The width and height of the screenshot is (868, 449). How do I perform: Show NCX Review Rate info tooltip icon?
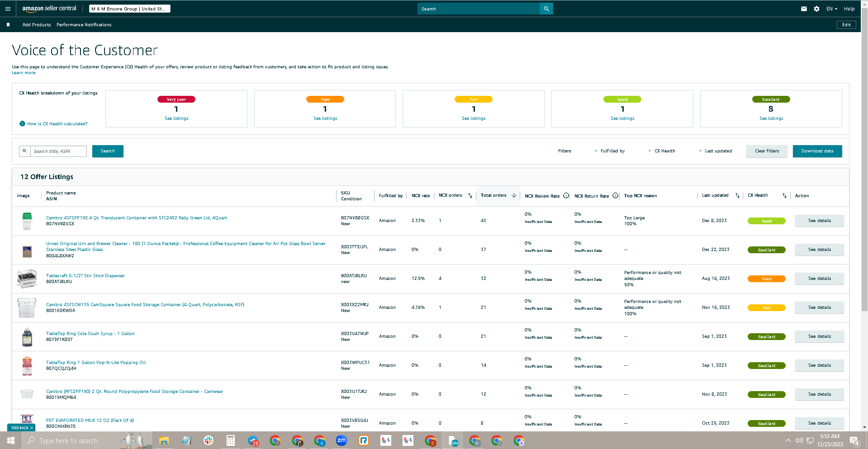click(x=566, y=196)
